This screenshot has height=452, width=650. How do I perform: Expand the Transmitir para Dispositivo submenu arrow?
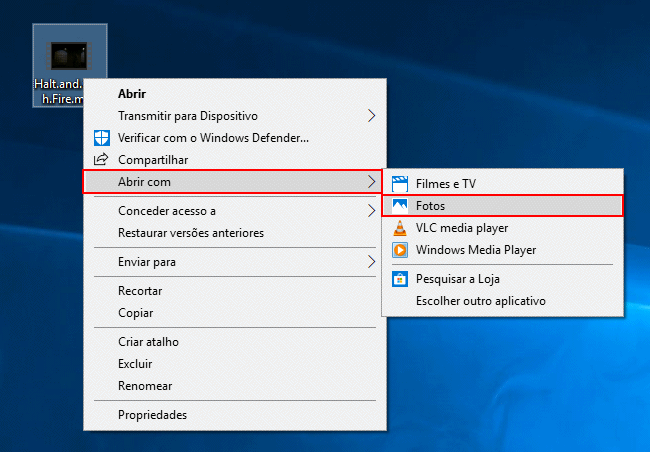coord(371,116)
